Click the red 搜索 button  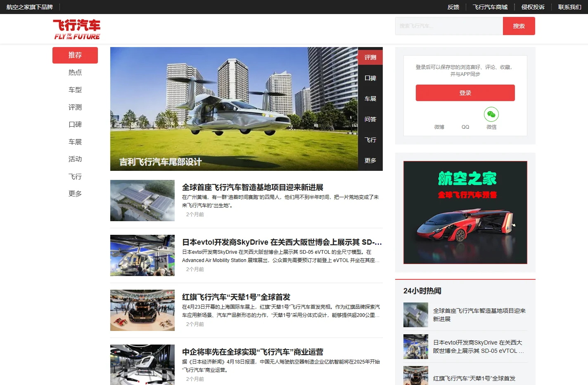click(519, 26)
